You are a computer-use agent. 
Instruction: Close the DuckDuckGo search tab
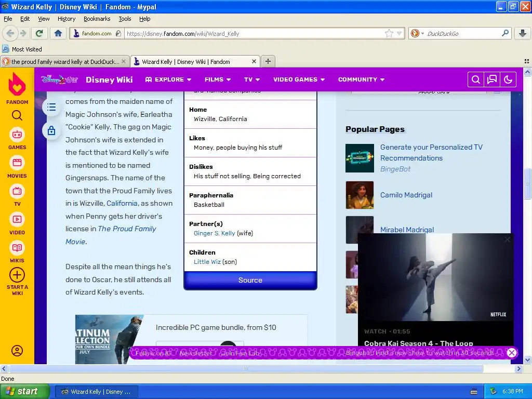[124, 61]
